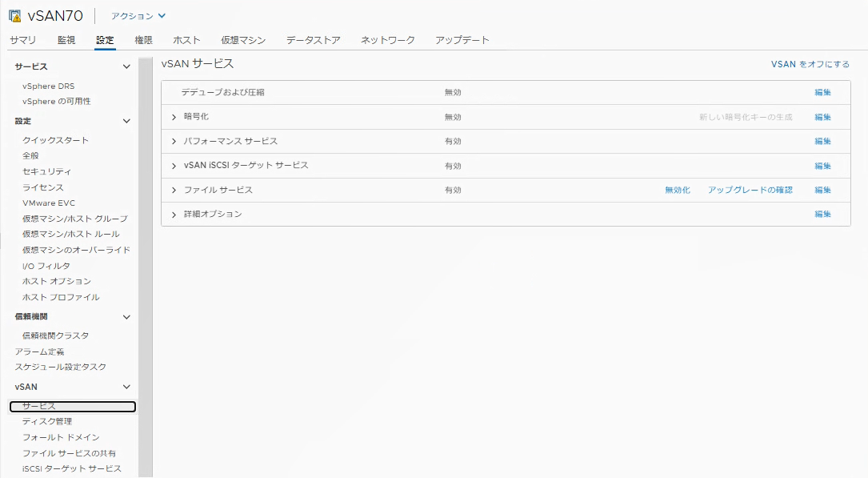Open 信頼機関クラスタ in the sidebar

55,335
